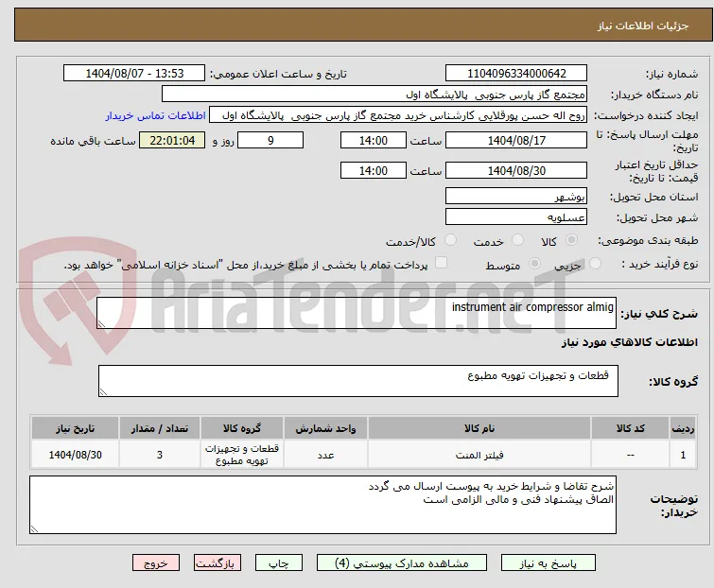Screen dimensions: 714x588
Task: Select the کالا/خدمت radio button
Action: tap(450, 240)
